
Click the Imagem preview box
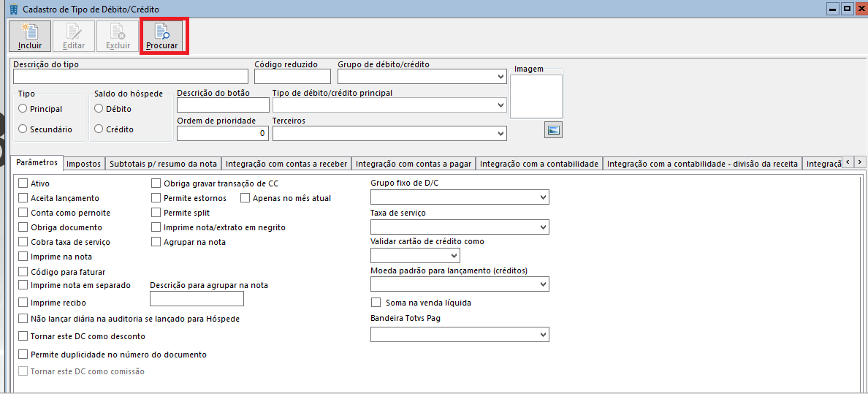pyautogui.click(x=536, y=96)
